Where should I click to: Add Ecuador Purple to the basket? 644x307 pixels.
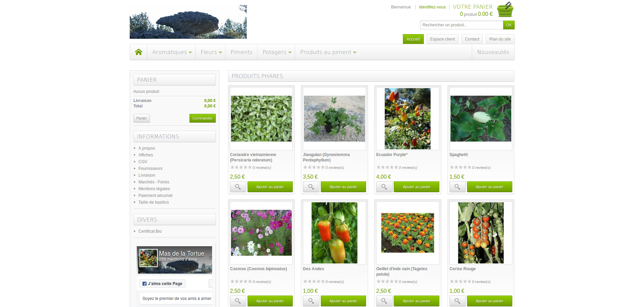416,187
